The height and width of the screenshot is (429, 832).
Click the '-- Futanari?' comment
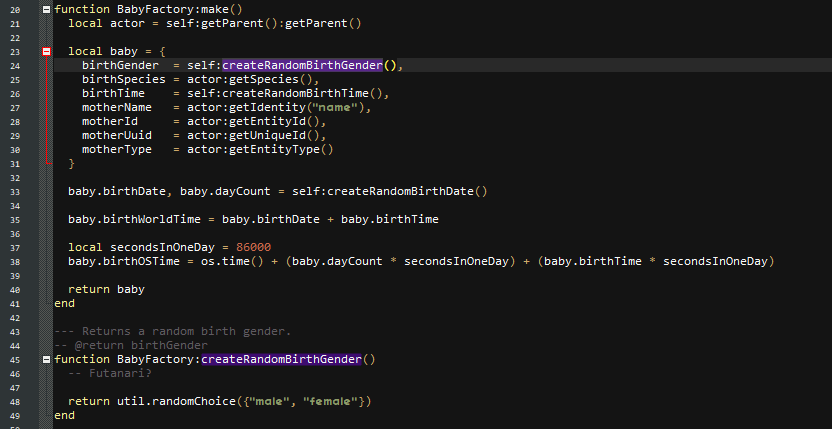tap(110, 373)
